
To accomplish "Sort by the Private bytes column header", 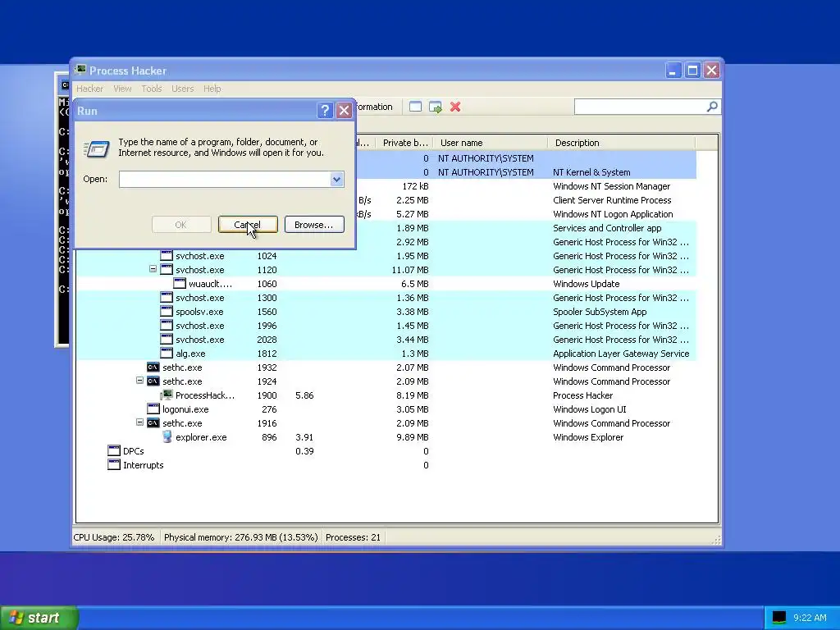I will point(404,143).
